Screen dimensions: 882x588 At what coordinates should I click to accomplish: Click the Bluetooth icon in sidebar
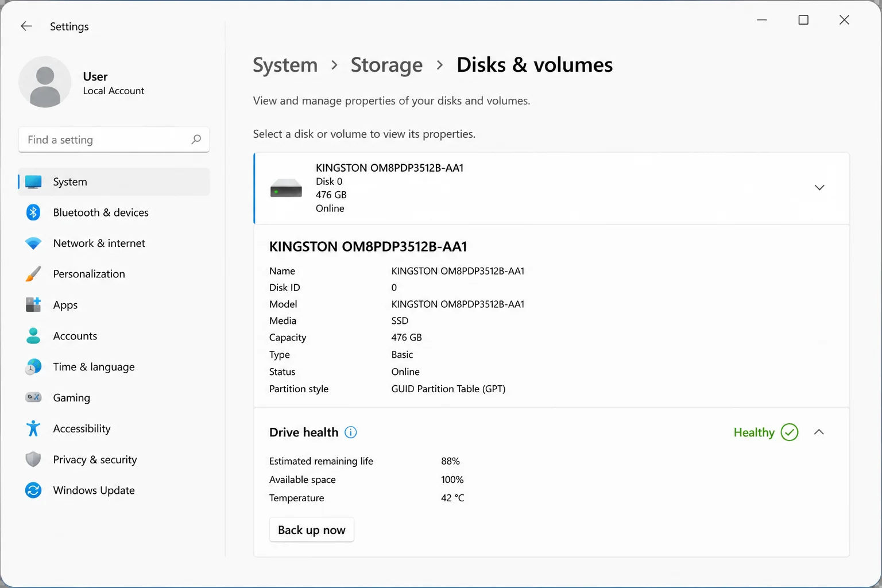point(33,212)
